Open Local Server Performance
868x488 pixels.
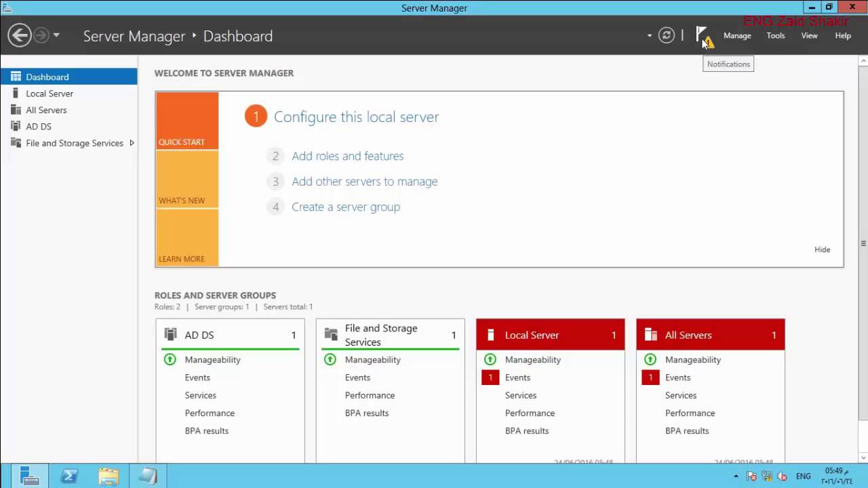[x=530, y=413]
